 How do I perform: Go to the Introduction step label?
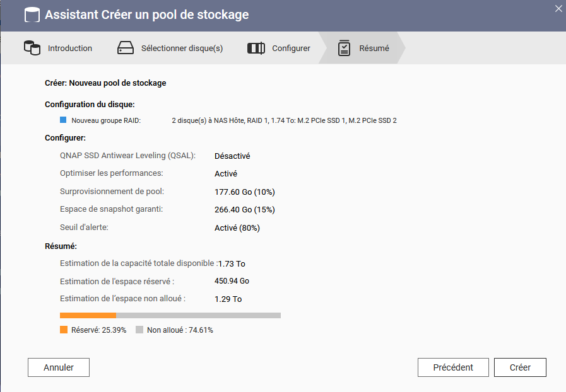point(70,48)
